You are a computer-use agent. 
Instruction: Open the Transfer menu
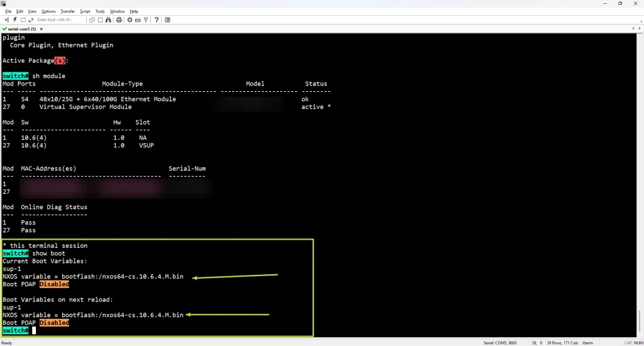[68, 11]
